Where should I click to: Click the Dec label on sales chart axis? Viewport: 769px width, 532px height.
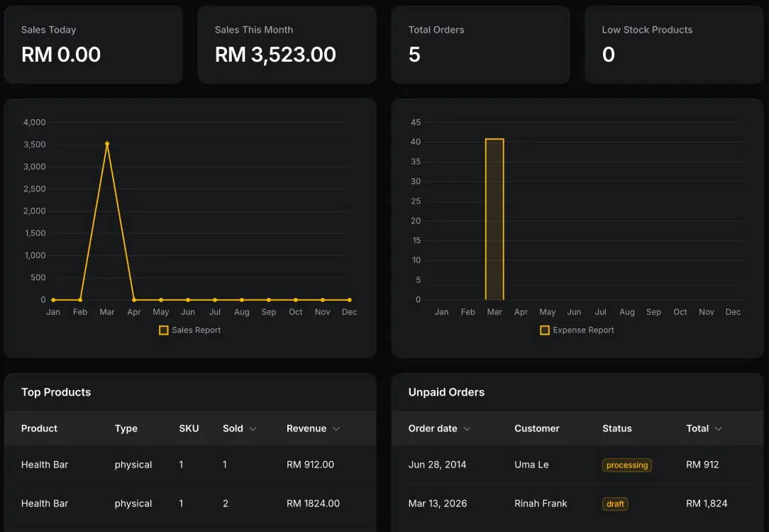349,312
